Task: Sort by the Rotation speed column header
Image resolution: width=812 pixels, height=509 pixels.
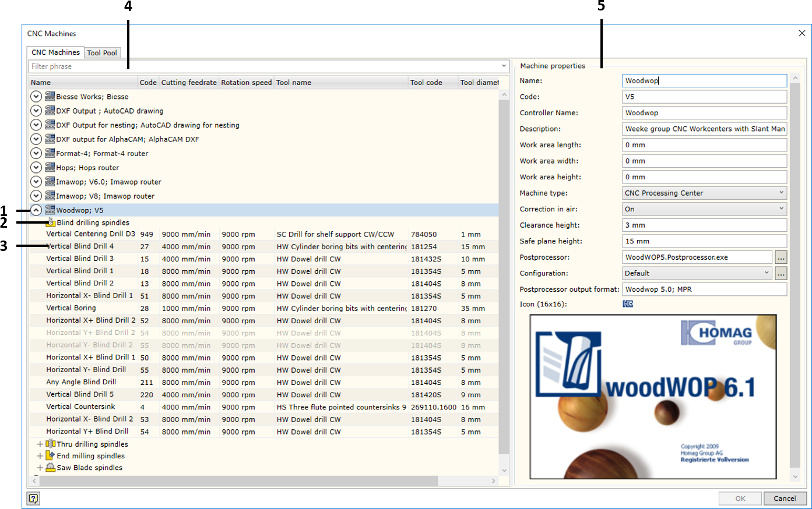Action: coord(246,82)
